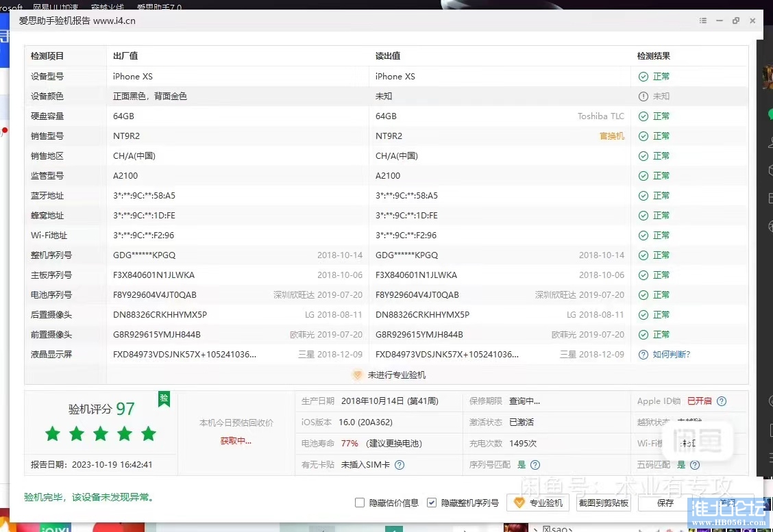773x532 pixels.
Task: Click the 1495次 charge count value
Action: tap(523, 444)
